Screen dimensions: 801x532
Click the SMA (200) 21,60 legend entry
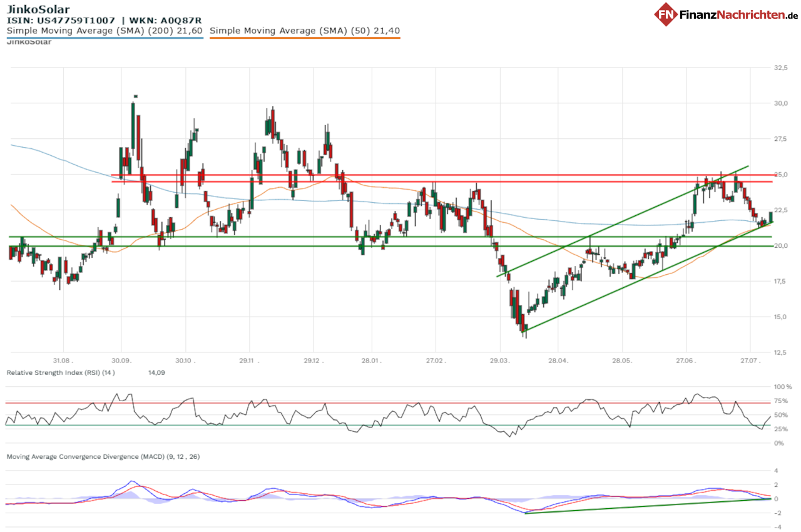point(105,31)
